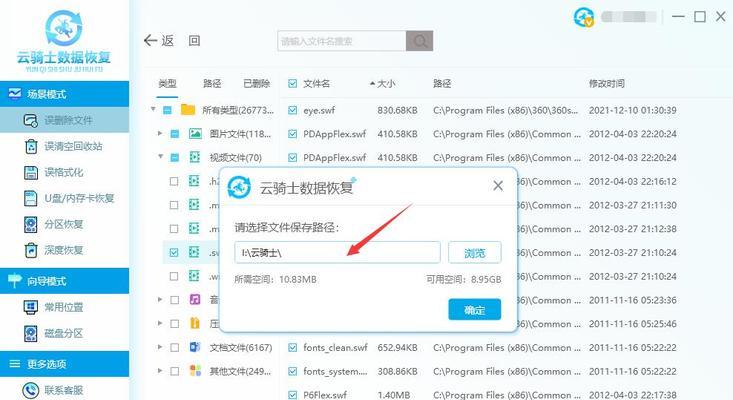Click 向导模式 section header
The height and width of the screenshot is (400, 733).
[x=65, y=281]
